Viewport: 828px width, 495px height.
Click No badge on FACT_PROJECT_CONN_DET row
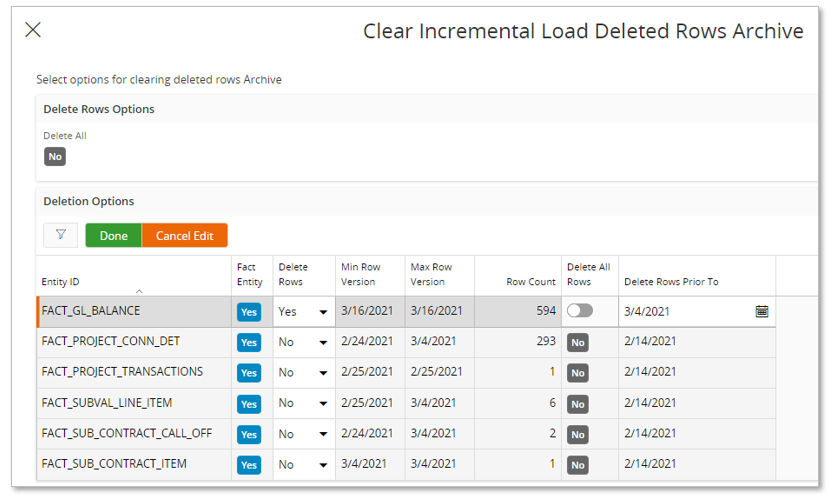tap(578, 342)
